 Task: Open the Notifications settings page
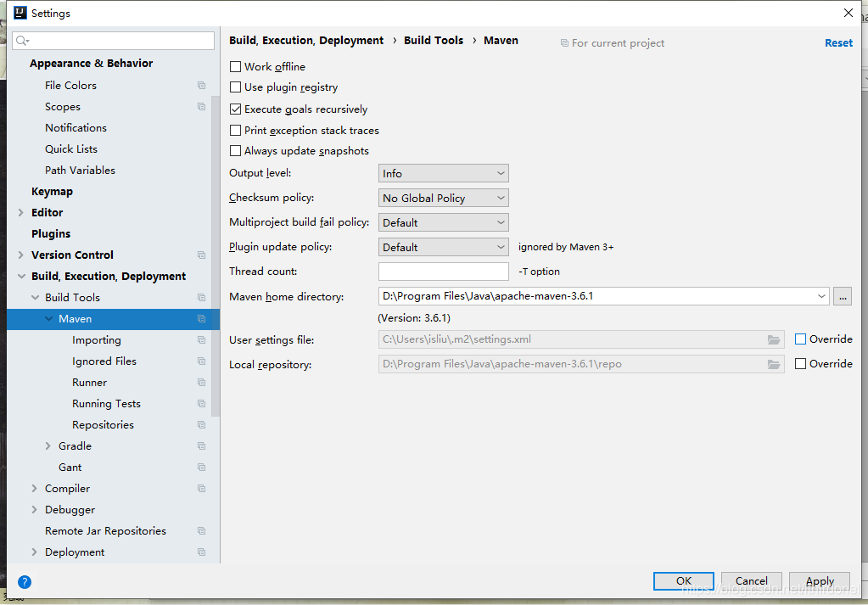tap(76, 128)
